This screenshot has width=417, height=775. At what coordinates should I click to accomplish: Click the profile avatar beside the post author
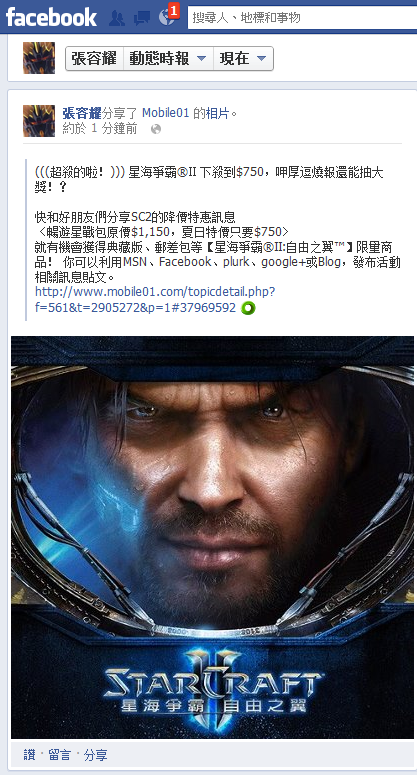(39, 121)
